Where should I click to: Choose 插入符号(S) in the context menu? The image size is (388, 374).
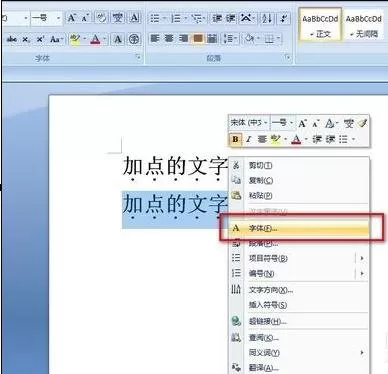click(299, 305)
